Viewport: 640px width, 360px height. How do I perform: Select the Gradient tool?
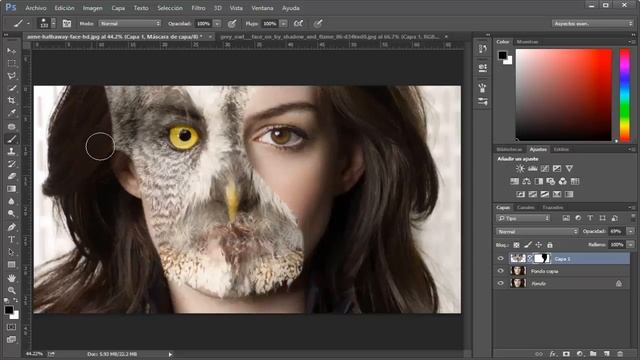point(11,189)
